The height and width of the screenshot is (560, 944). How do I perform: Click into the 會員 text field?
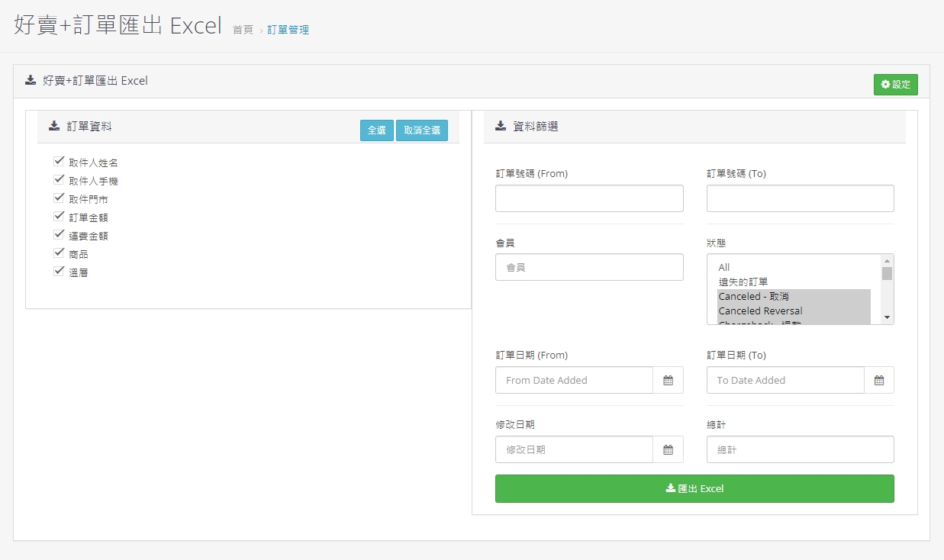[589, 267]
